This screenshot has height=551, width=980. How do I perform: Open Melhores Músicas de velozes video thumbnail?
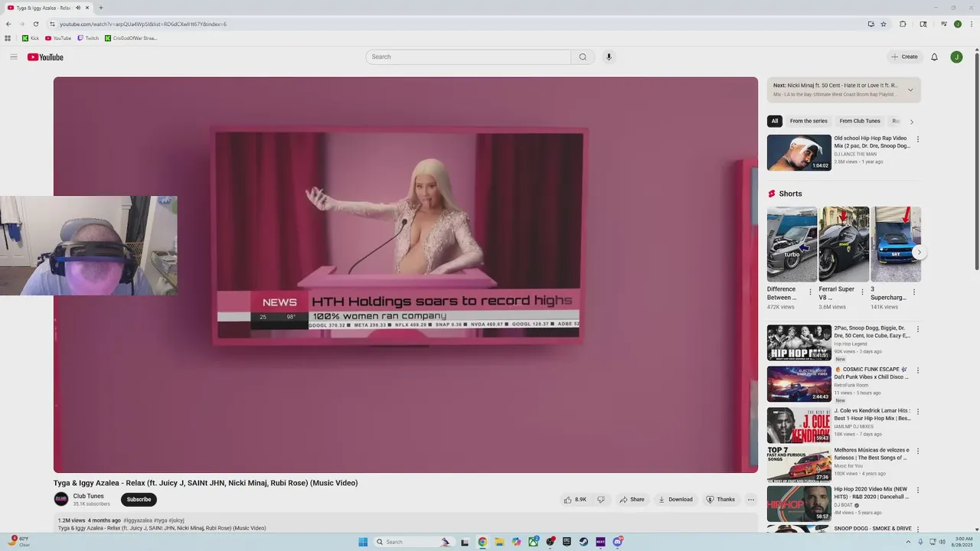click(799, 464)
